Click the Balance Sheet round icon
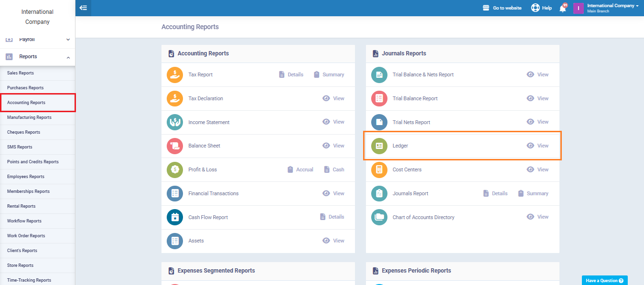 (175, 146)
